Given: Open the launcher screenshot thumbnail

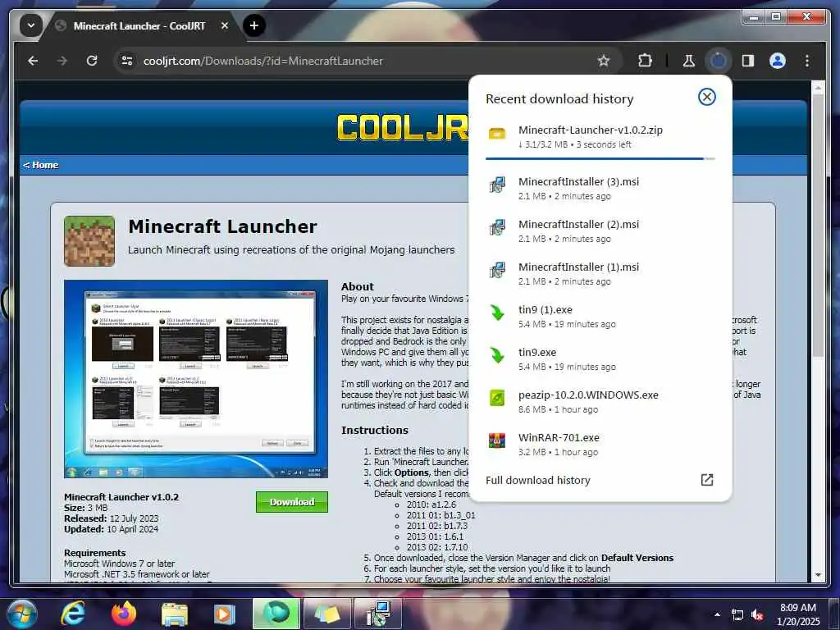Looking at the screenshot, I should 196,379.
